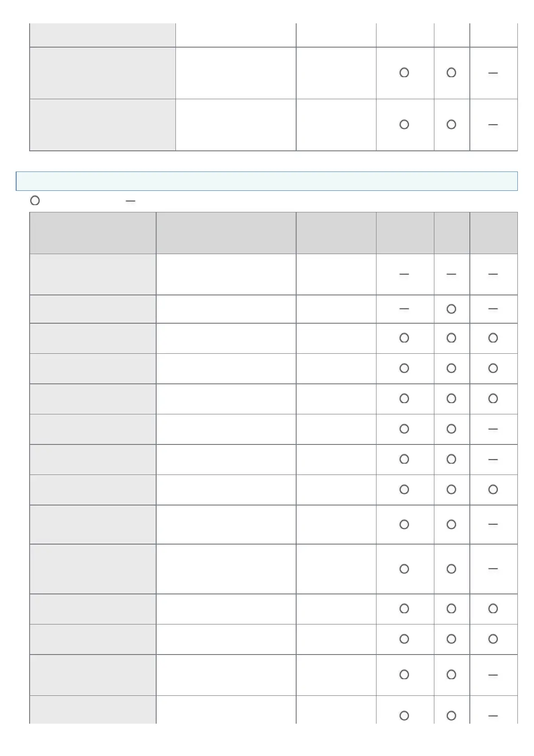Click the rightmost dash in the all-dashes row

pos(493,274)
